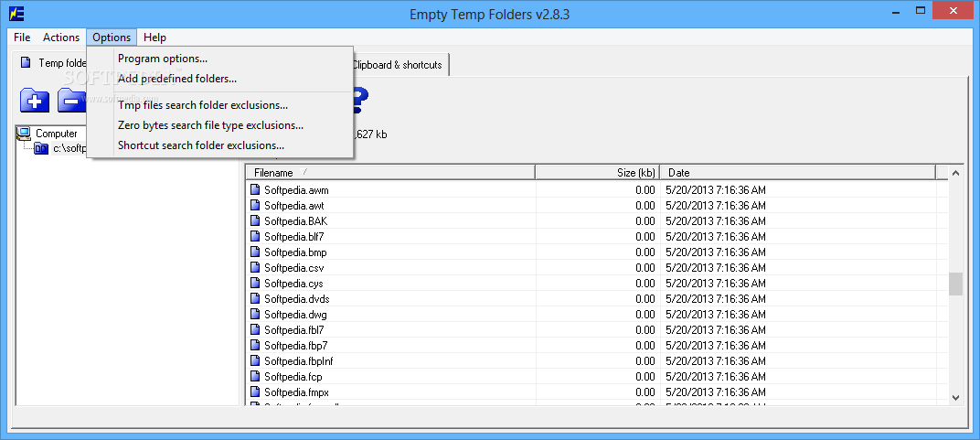Click the file icon next to Softpedia.dvds
Screen dimensions: 980x440
tap(255, 299)
